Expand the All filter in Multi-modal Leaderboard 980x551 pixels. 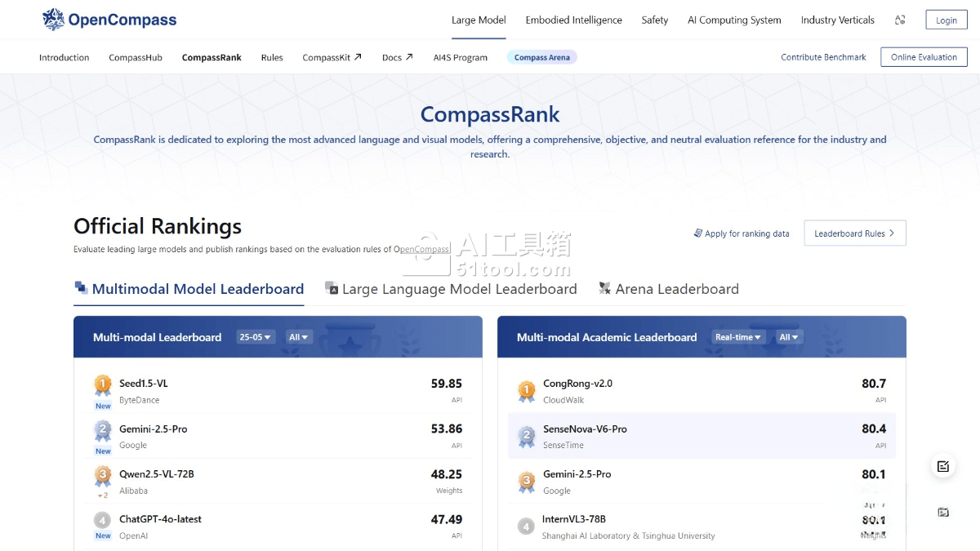pos(298,337)
